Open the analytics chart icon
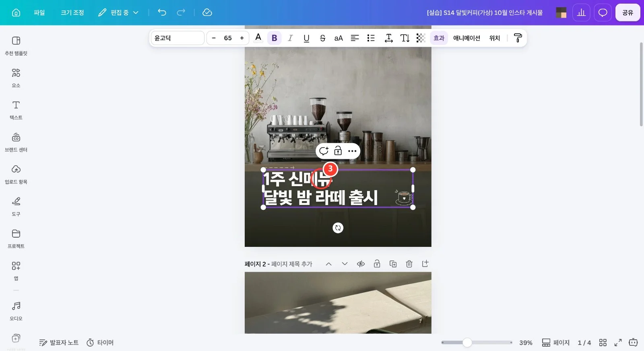 [x=581, y=12]
